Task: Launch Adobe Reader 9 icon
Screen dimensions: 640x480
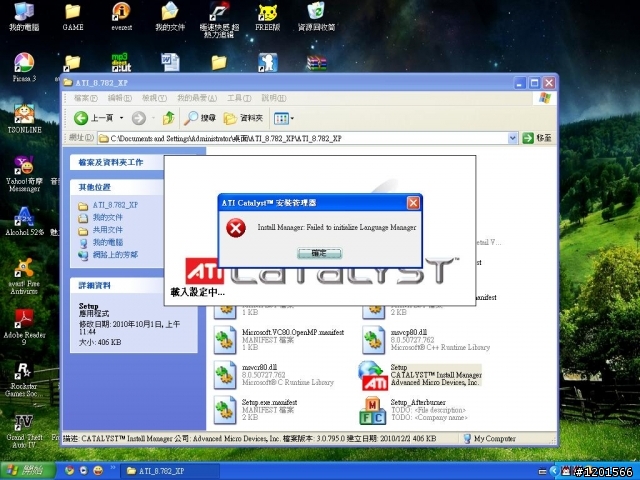Action: coord(24,328)
